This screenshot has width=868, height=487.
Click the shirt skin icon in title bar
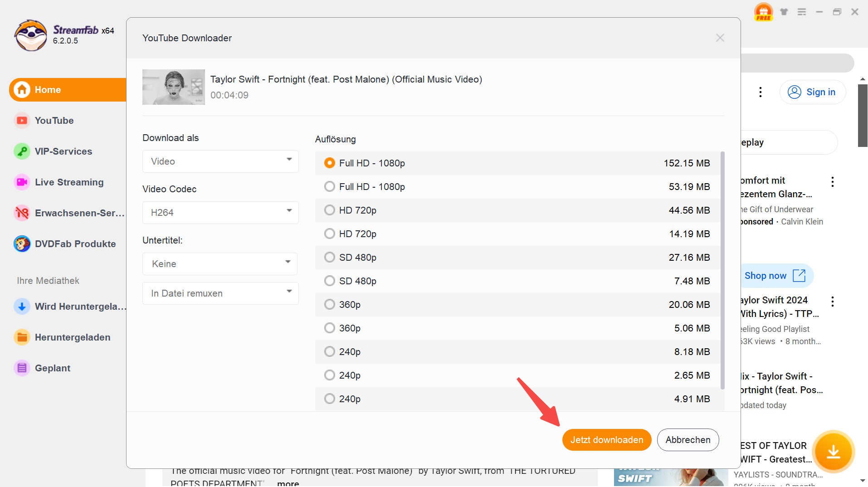(784, 12)
